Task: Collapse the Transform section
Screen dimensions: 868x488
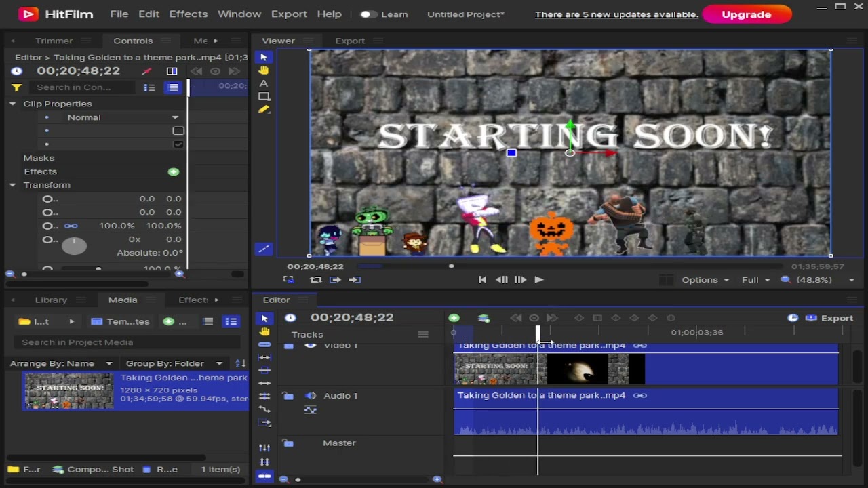Action: coord(12,185)
